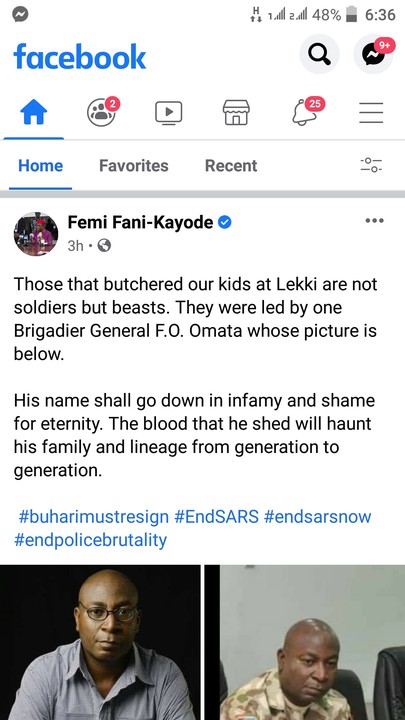Open the Facebook search icon
Viewport: 405px width, 720px height.
319,54
